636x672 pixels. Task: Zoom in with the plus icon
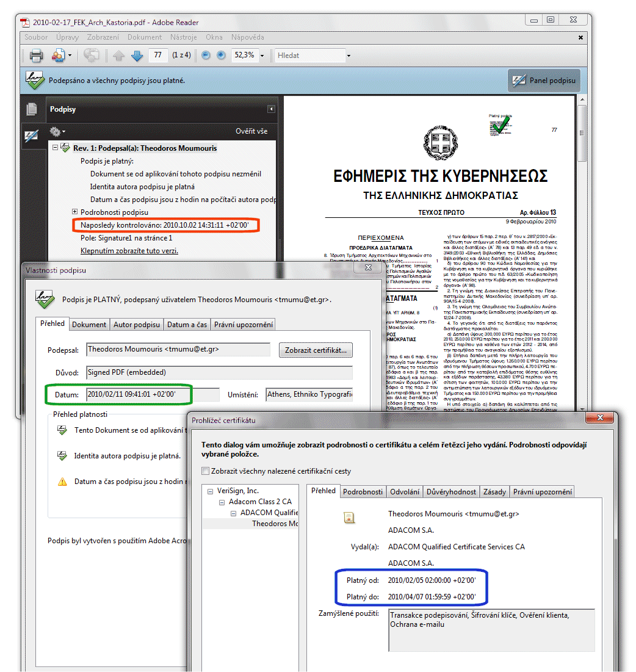(221, 55)
